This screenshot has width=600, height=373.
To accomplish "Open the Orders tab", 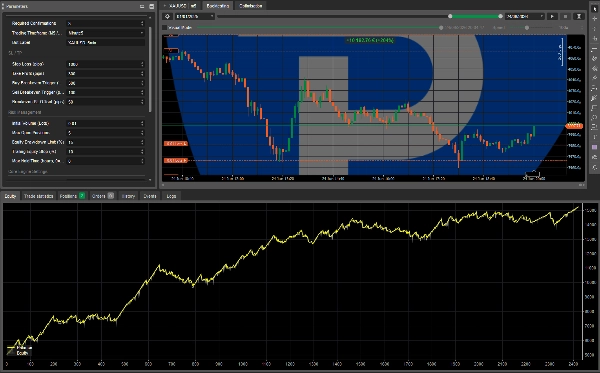I will [103, 196].
